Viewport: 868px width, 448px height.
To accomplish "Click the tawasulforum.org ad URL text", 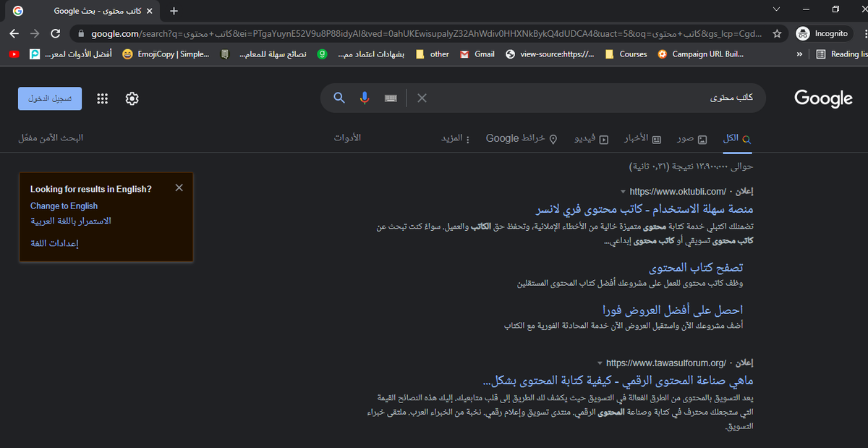I will coord(665,363).
